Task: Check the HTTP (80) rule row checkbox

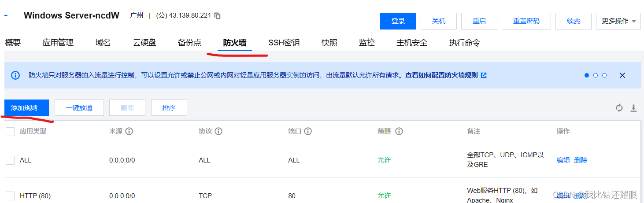Action: pyautogui.click(x=10, y=196)
